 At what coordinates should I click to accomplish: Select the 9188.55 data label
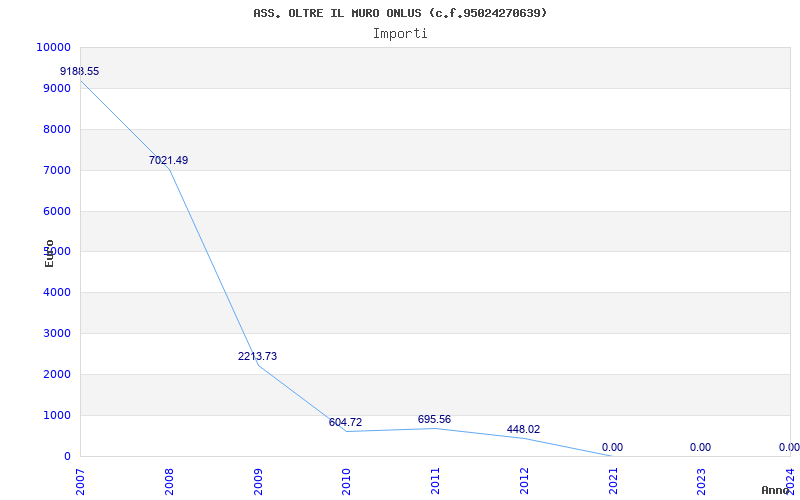tap(80, 71)
